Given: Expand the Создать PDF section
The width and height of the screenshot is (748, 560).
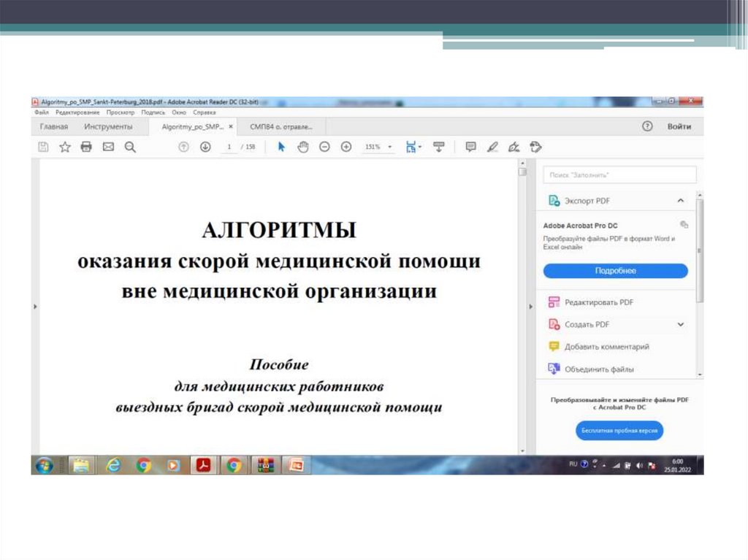Looking at the screenshot, I should [681, 324].
